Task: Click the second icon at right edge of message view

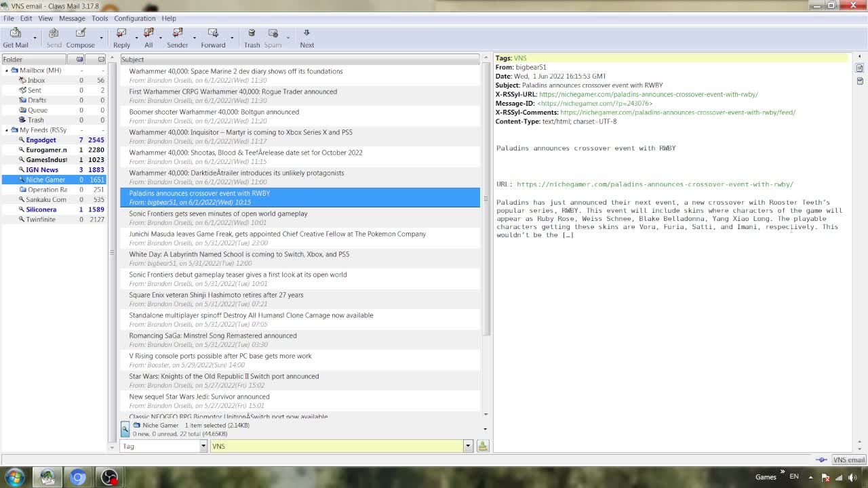Action: click(859, 80)
